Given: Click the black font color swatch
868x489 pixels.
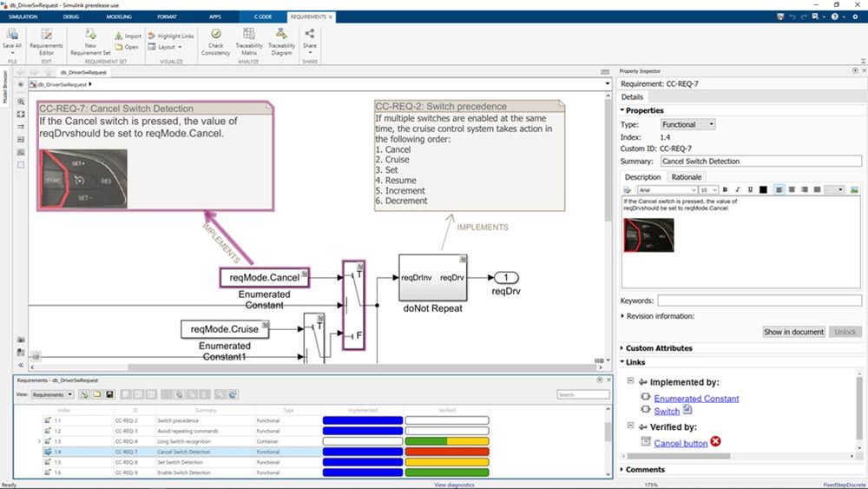Looking at the screenshot, I should (x=762, y=189).
